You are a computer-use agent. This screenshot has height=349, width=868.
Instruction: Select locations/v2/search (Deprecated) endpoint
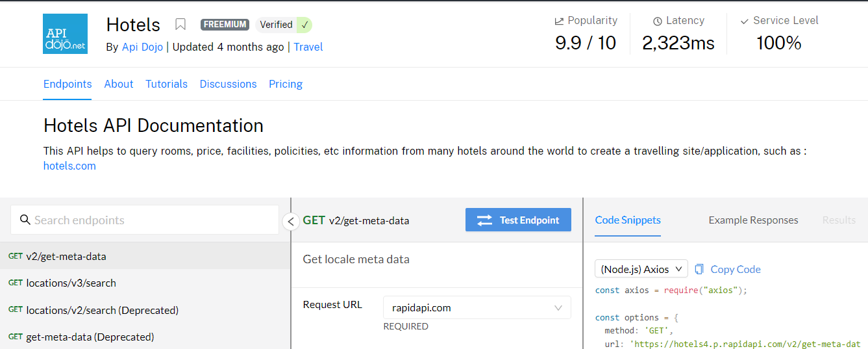click(x=145, y=310)
